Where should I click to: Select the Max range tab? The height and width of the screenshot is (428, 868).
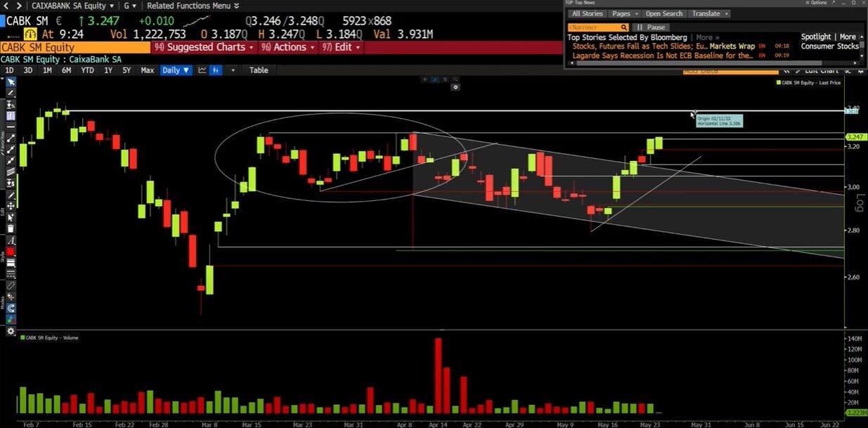(148, 70)
